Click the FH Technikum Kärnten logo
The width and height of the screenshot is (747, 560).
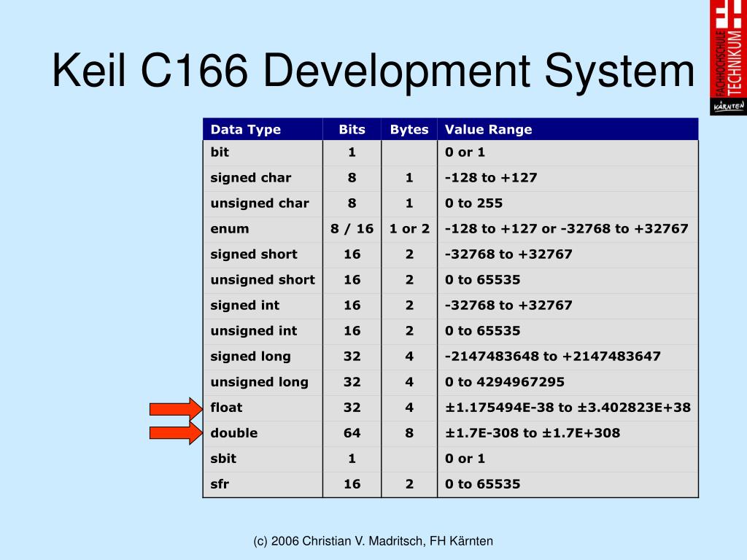click(728, 57)
